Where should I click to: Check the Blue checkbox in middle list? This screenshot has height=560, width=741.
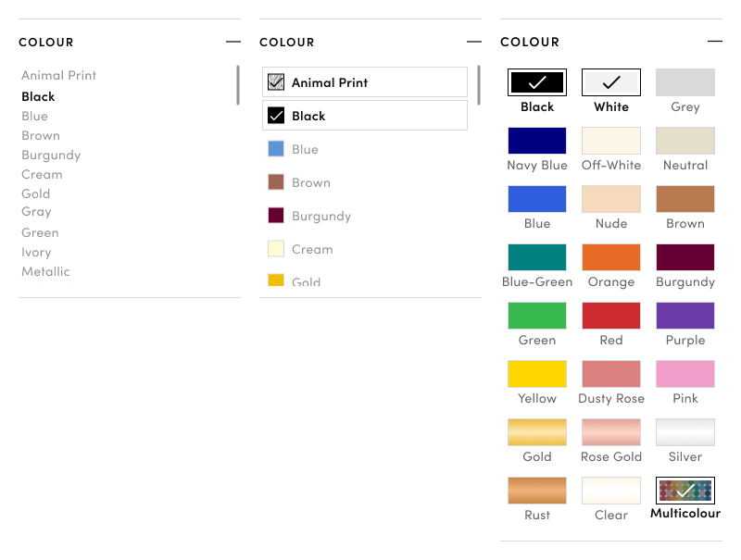click(275, 149)
